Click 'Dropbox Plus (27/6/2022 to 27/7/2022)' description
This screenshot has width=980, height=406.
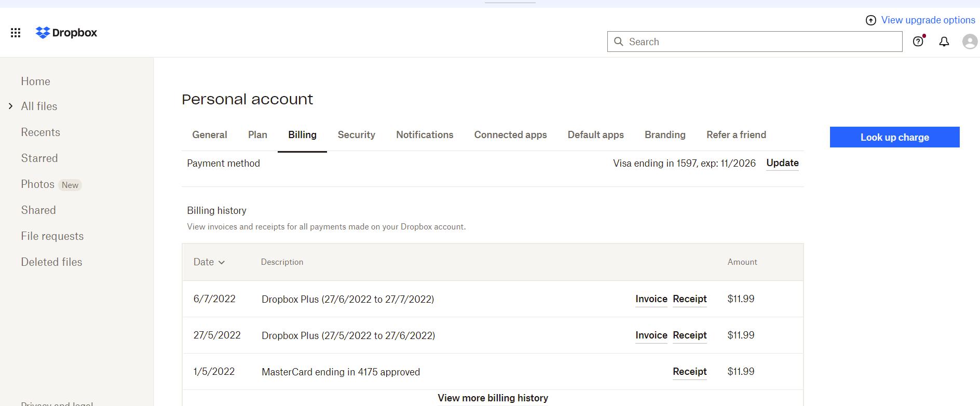(x=348, y=300)
